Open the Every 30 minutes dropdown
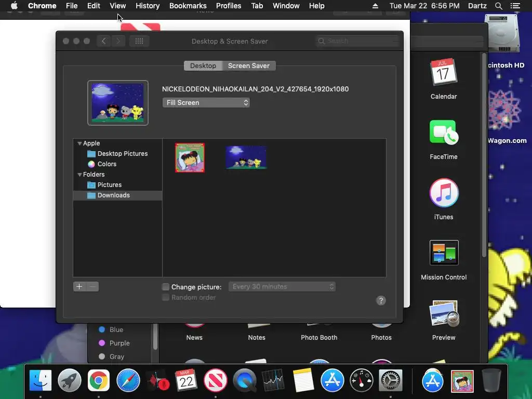 pos(282,286)
